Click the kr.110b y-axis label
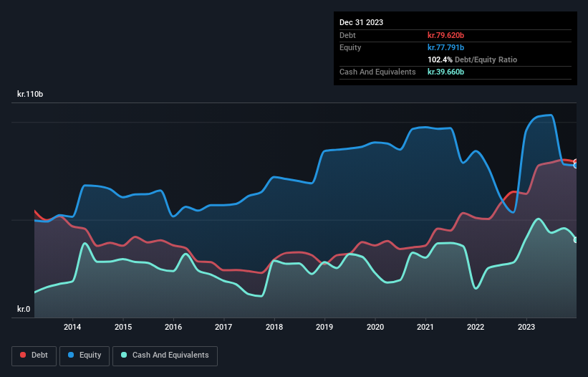Viewport: 588px width, 377px height. click(30, 94)
